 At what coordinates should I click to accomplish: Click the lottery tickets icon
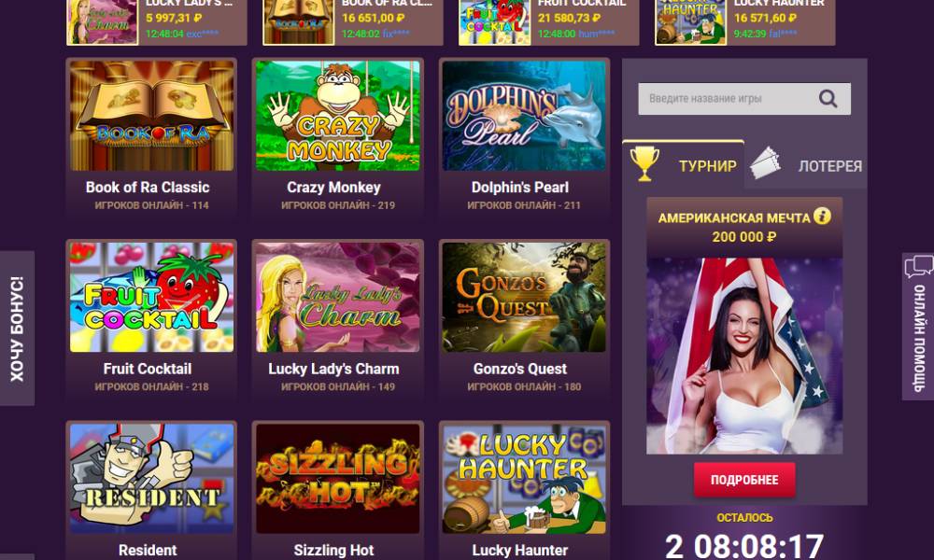[x=766, y=163]
